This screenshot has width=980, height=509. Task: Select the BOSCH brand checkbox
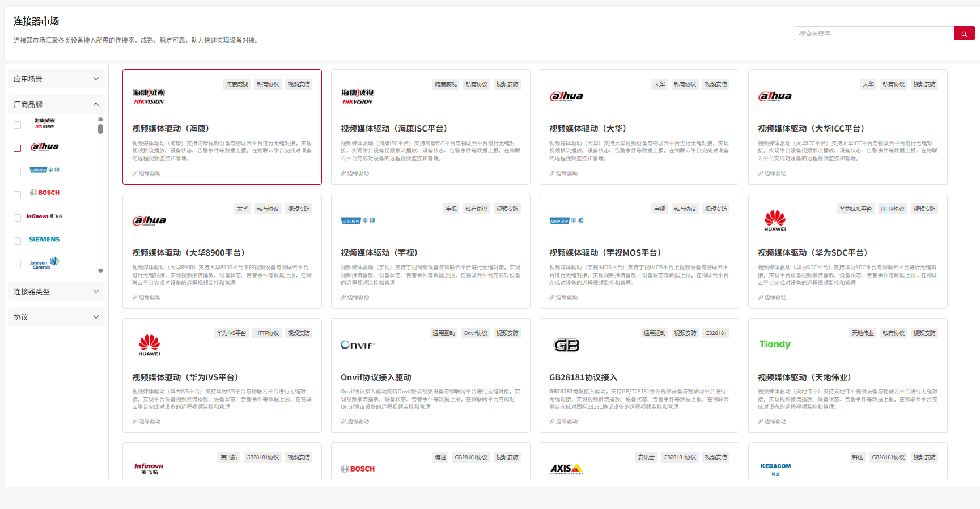pyautogui.click(x=17, y=194)
